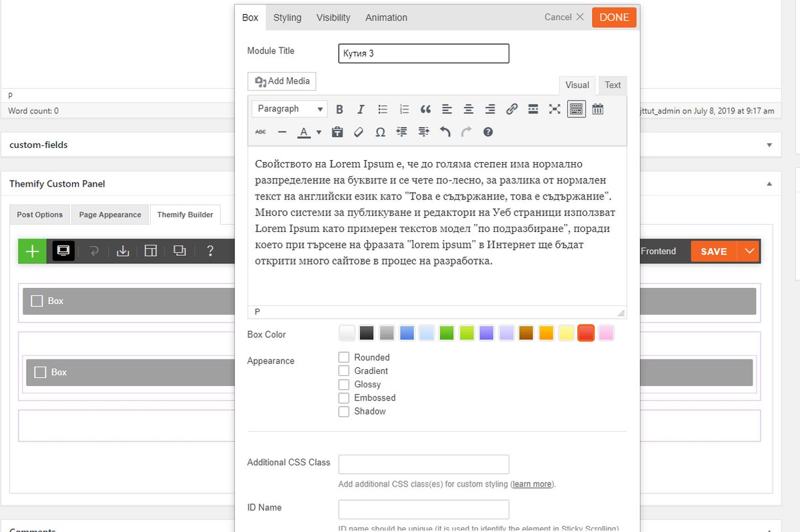Click into the Additional CSS Class field
800x532 pixels.
tap(424, 464)
